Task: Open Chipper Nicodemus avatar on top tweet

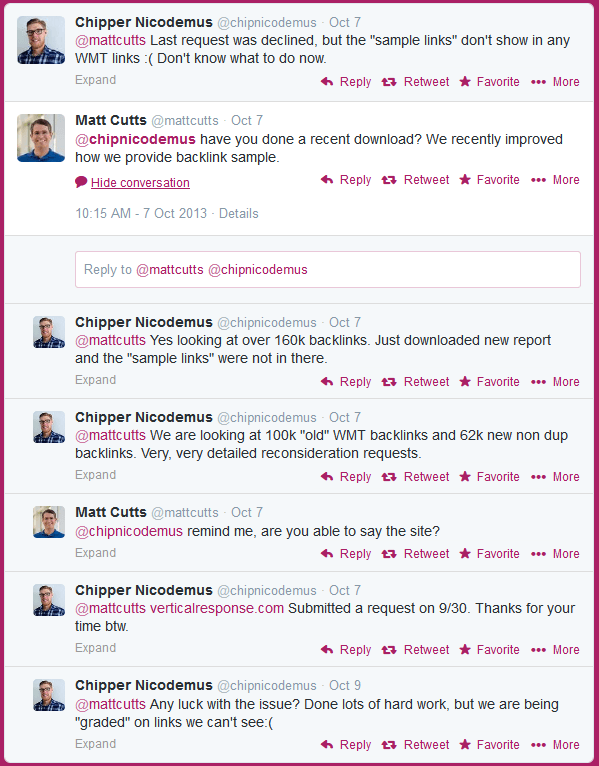Action: pyautogui.click(x=41, y=40)
